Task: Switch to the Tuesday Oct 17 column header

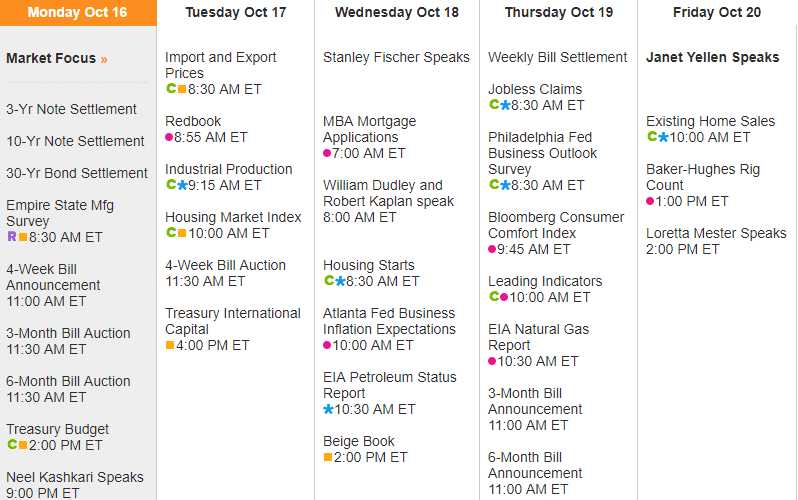Action: [x=235, y=13]
